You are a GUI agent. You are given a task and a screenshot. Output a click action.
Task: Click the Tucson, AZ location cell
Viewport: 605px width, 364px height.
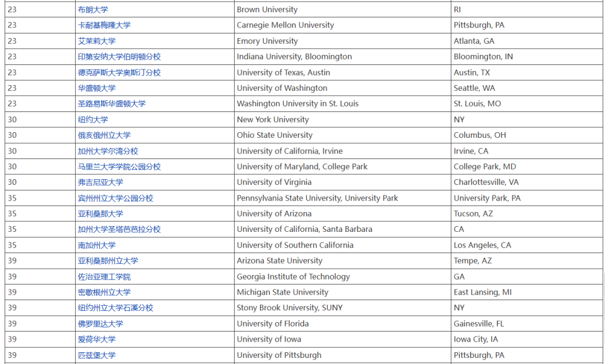pos(526,213)
